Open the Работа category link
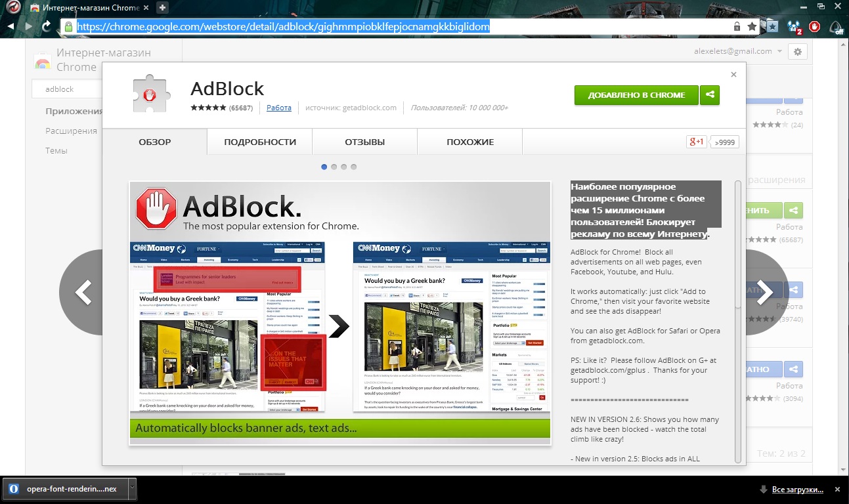Viewport: 849px width, 504px height. [x=279, y=108]
